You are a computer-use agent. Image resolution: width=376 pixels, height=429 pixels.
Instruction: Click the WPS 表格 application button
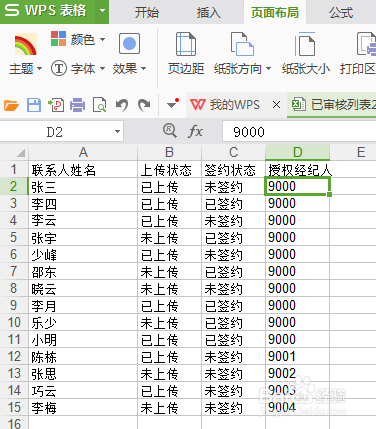click(48, 11)
